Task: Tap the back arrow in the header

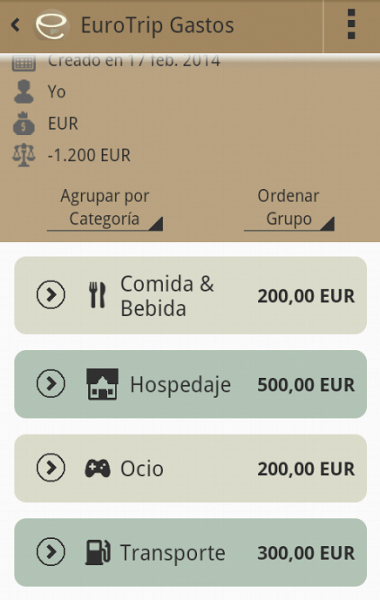Action: click(15, 25)
